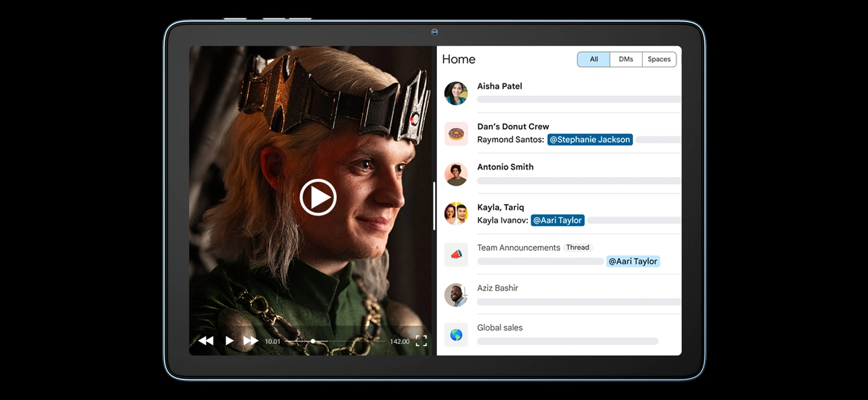
Task: Click the globe icon for Global sales
Action: (x=456, y=335)
